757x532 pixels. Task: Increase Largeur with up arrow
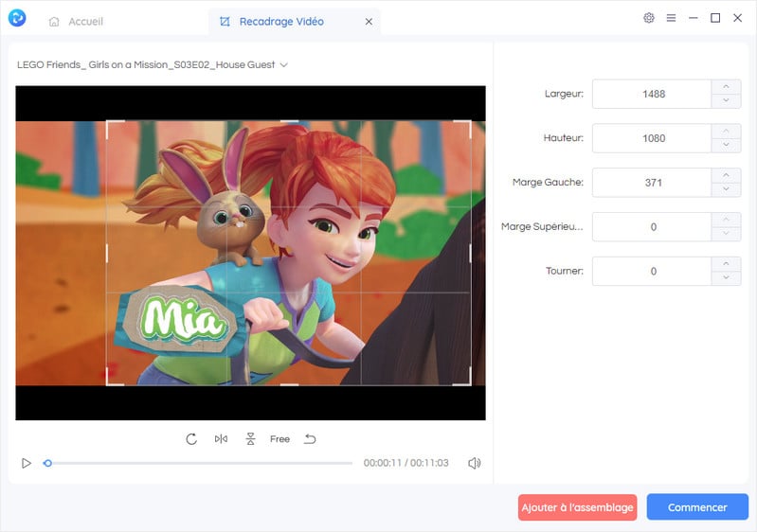[x=726, y=87]
